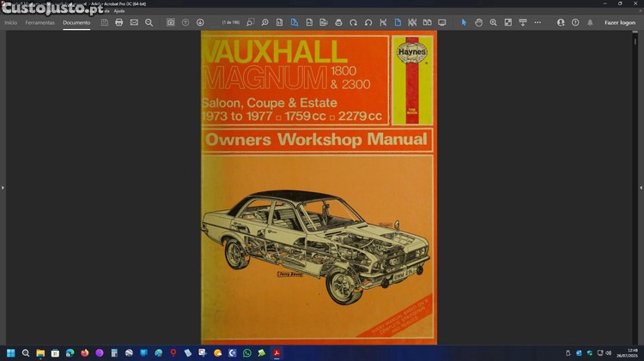Click the marquee zoom magnifier icon
Screen dimensions: 644x361
pyautogui.click(x=493, y=22)
